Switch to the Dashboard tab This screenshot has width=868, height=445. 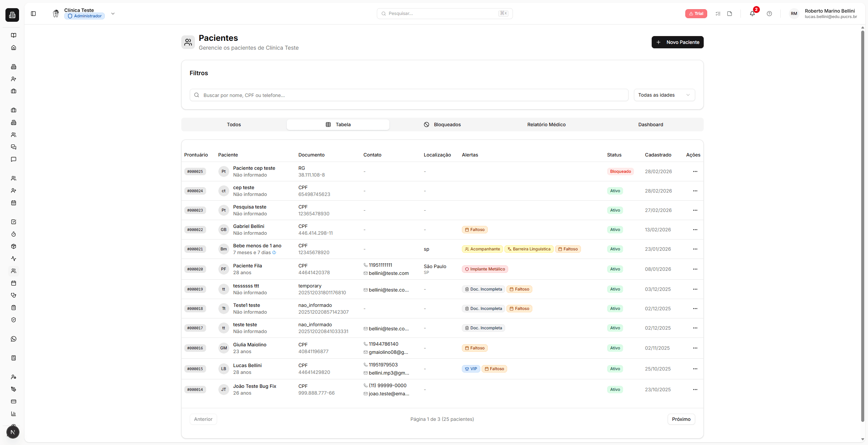tap(650, 125)
